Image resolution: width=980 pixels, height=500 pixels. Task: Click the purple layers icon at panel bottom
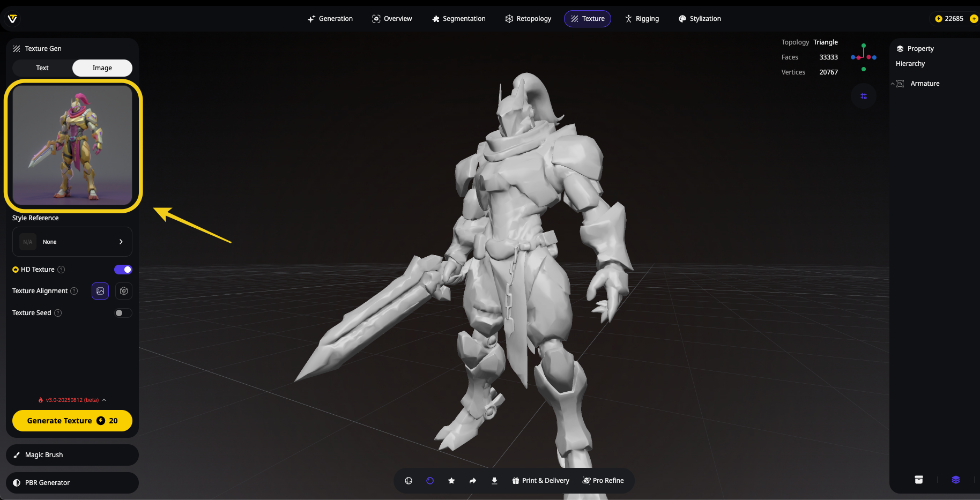coord(955,480)
